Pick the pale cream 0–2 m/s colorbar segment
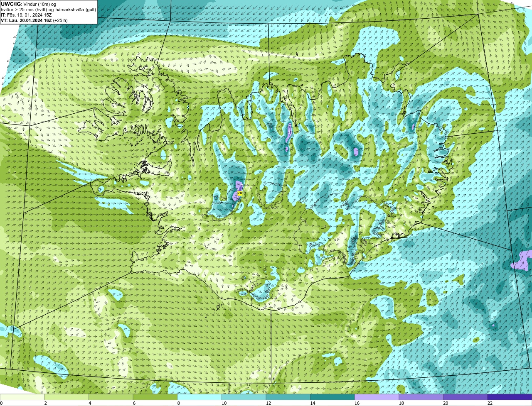Image resolution: width=532 pixels, height=406 pixels. pyautogui.click(x=22, y=397)
